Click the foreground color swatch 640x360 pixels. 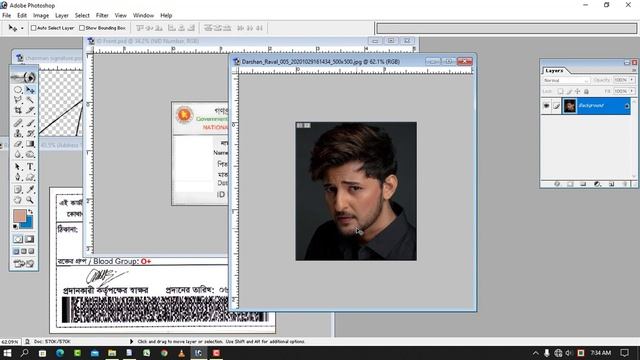tap(19, 216)
